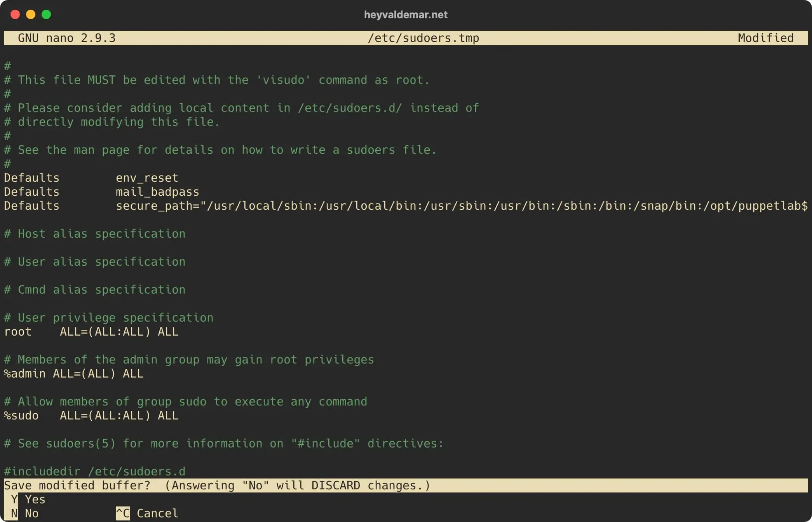Click the 'Please consider adding local content' line
The image size is (812, 522).
point(241,108)
